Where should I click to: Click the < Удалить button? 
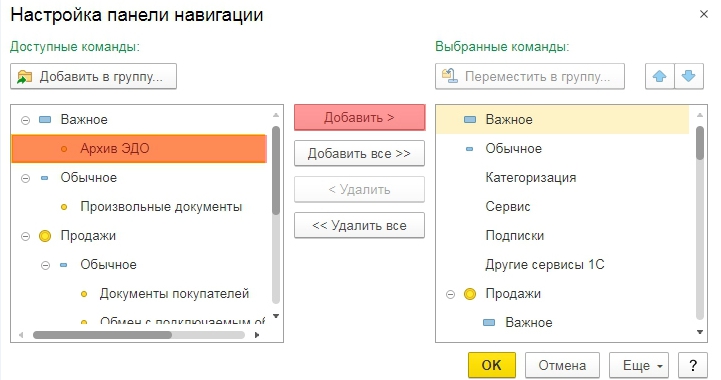pos(359,189)
